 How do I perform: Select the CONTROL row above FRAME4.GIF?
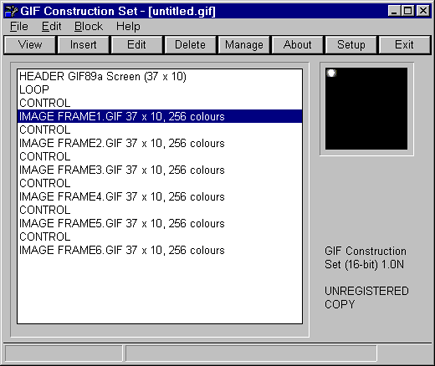160,183
